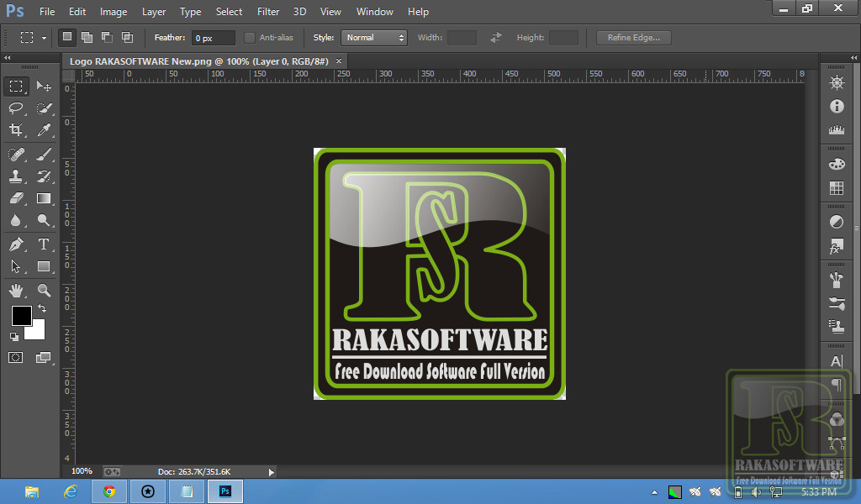
Task: Activate the Horizontal Type tool
Action: click(x=44, y=244)
